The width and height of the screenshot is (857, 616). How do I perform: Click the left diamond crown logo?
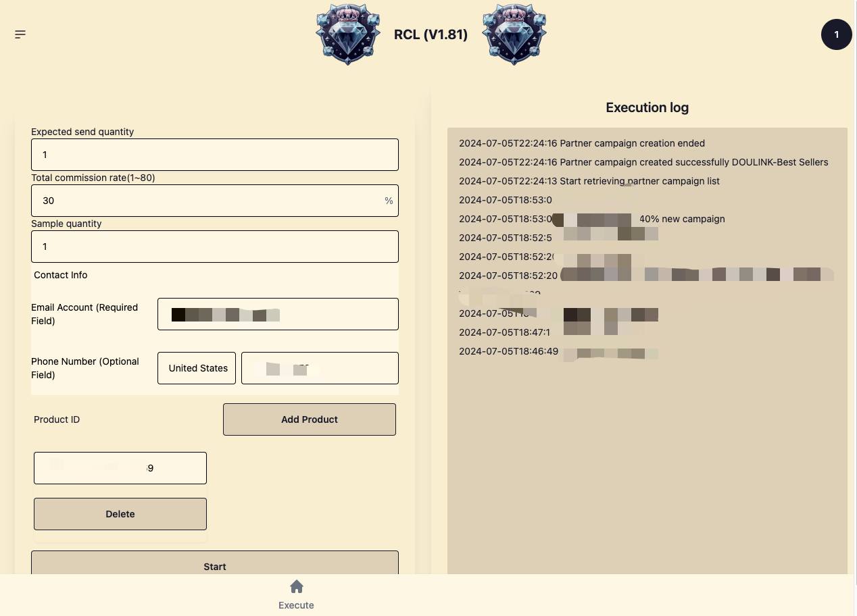click(348, 34)
